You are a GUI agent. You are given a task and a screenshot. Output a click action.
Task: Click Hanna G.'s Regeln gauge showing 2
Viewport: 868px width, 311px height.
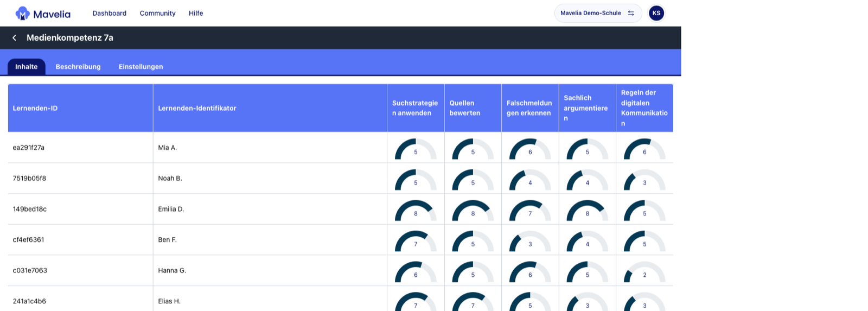click(644, 271)
